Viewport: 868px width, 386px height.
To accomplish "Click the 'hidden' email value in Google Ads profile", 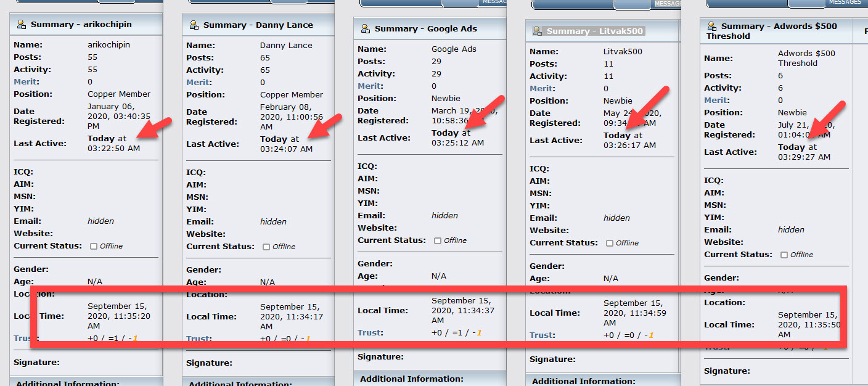I will (444, 216).
